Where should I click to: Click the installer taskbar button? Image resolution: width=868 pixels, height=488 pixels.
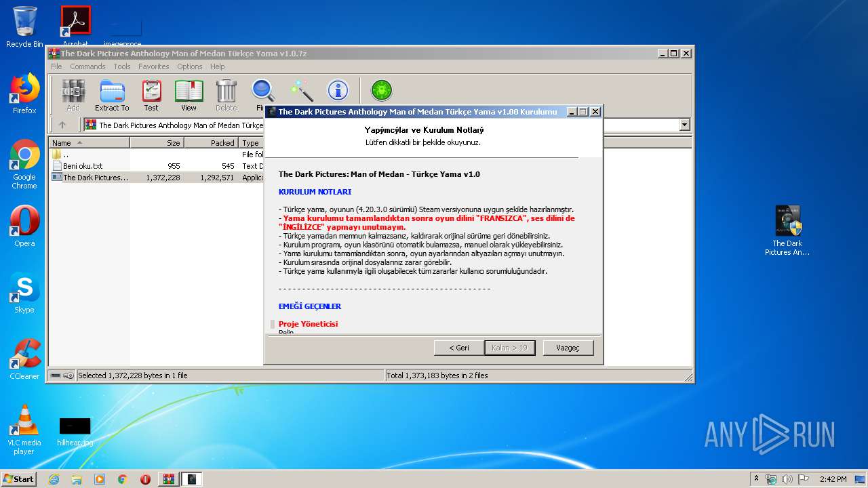192,479
